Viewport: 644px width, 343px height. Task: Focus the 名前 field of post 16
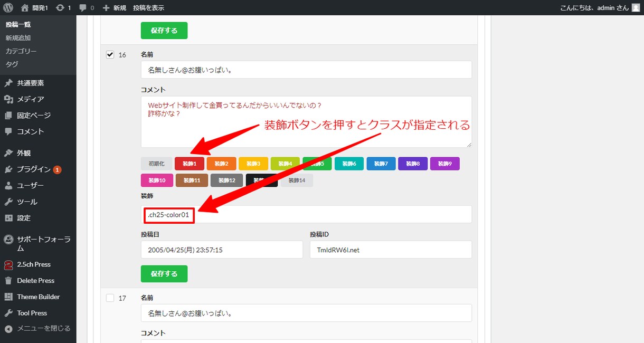pos(306,70)
